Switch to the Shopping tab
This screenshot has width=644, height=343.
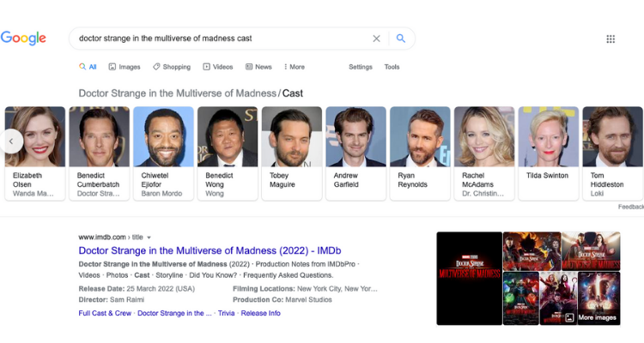point(172,67)
